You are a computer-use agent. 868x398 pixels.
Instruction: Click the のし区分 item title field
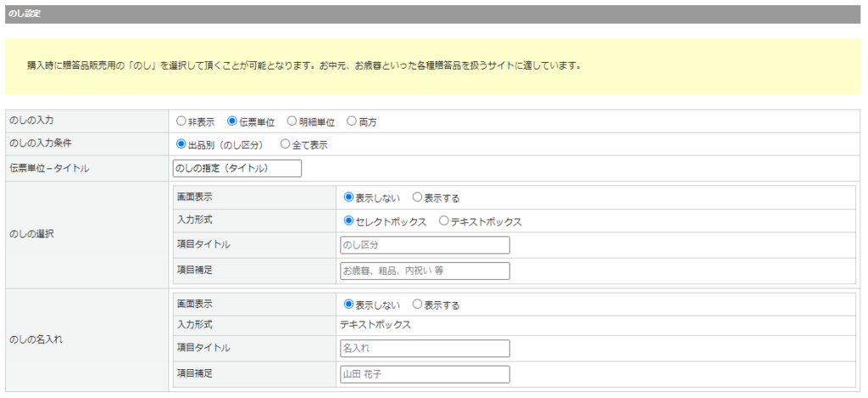coord(425,245)
